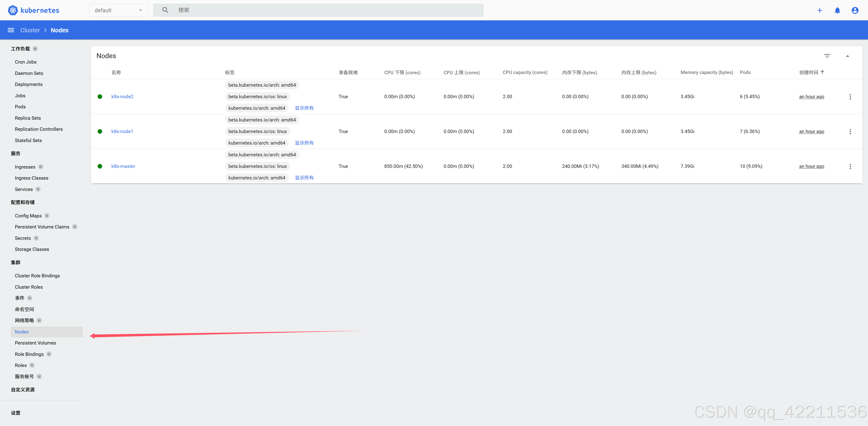Collapse the Nodes card with arrow
Viewport: 868px width, 426px height.
pyautogui.click(x=847, y=56)
